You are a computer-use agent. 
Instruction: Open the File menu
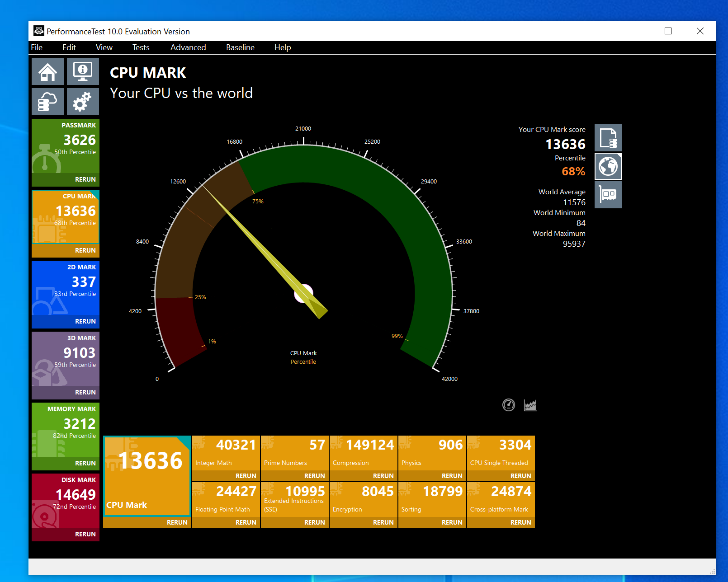[x=37, y=47]
